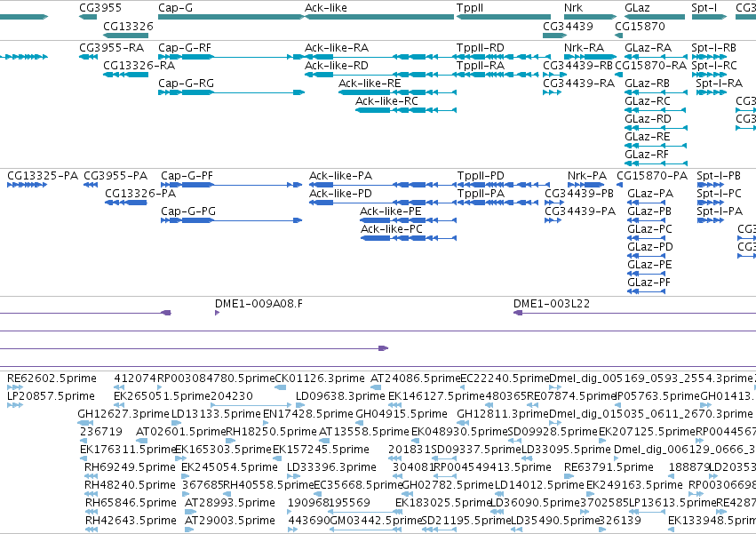Click transcript Ack-like-RD

[337, 66]
